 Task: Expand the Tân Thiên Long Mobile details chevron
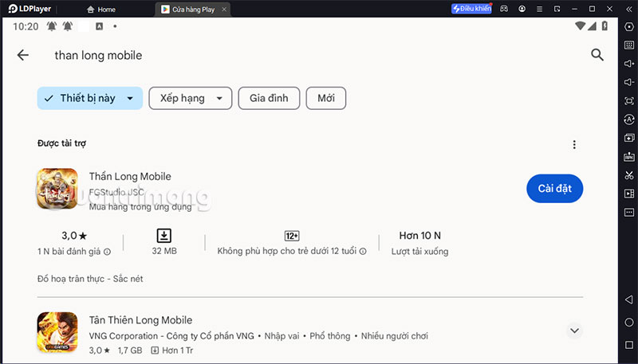click(x=574, y=331)
